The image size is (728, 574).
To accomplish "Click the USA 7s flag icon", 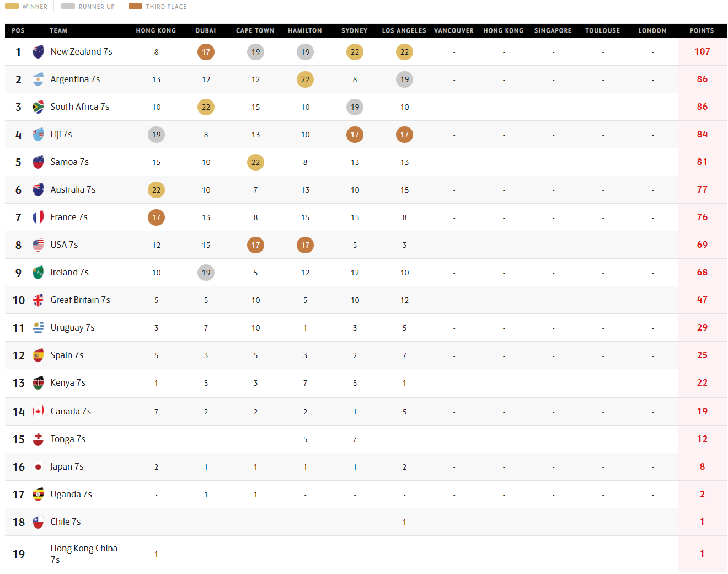I will (38, 245).
